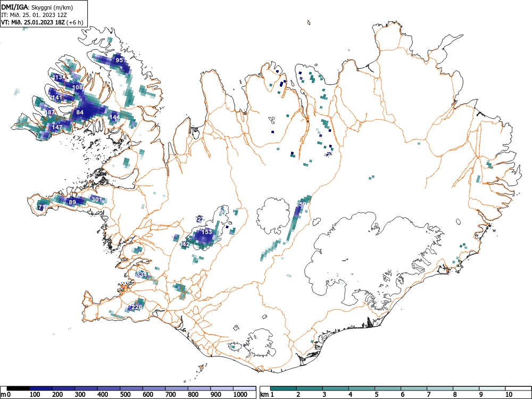Click the 400 label in the meter legend
The height and width of the screenshot is (399, 532).
coord(103,395)
